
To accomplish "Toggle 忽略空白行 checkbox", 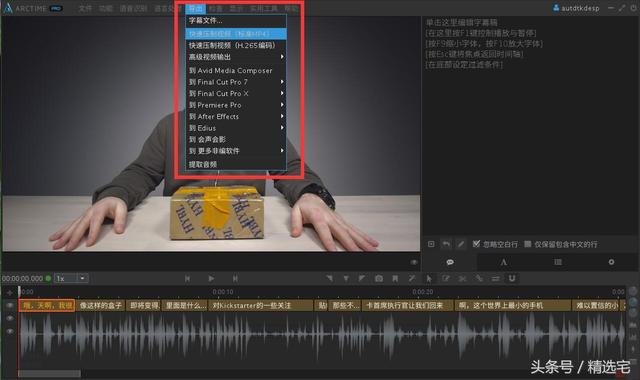I will pos(476,244).
